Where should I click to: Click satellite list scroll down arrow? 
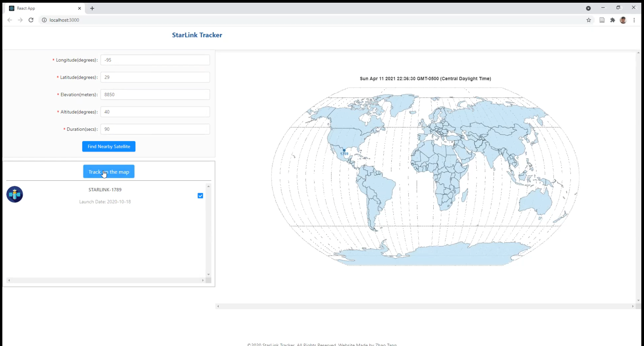(208, 275)
